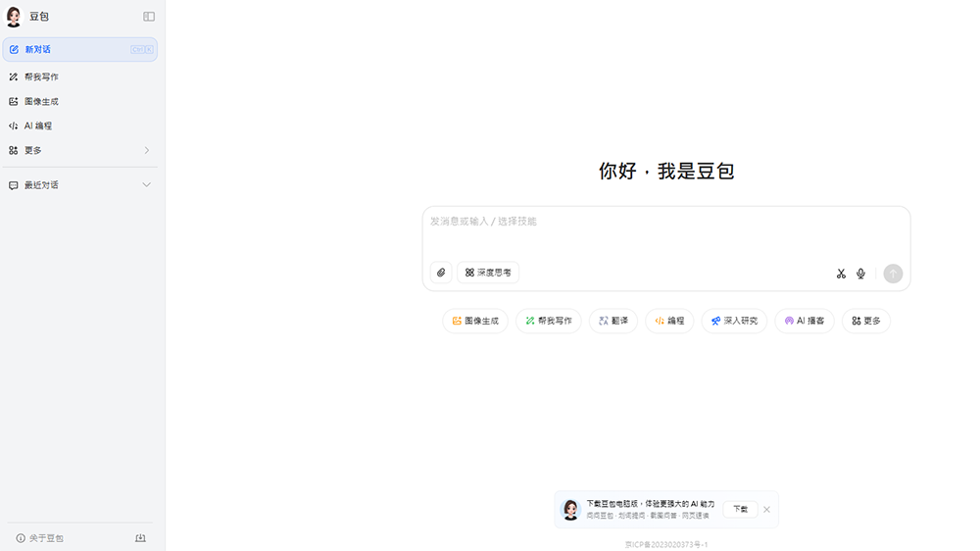
Task: Collapse the sidebar with panel toggle icon
Action: tap(149, 17)
